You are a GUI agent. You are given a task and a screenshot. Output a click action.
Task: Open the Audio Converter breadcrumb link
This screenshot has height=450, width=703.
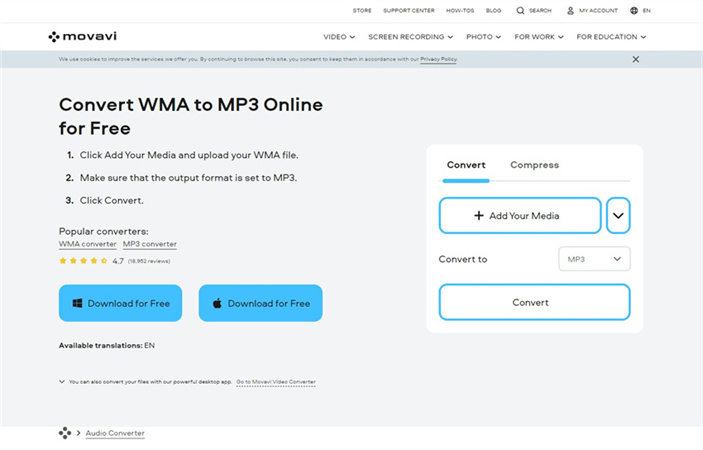click(115, 433)
